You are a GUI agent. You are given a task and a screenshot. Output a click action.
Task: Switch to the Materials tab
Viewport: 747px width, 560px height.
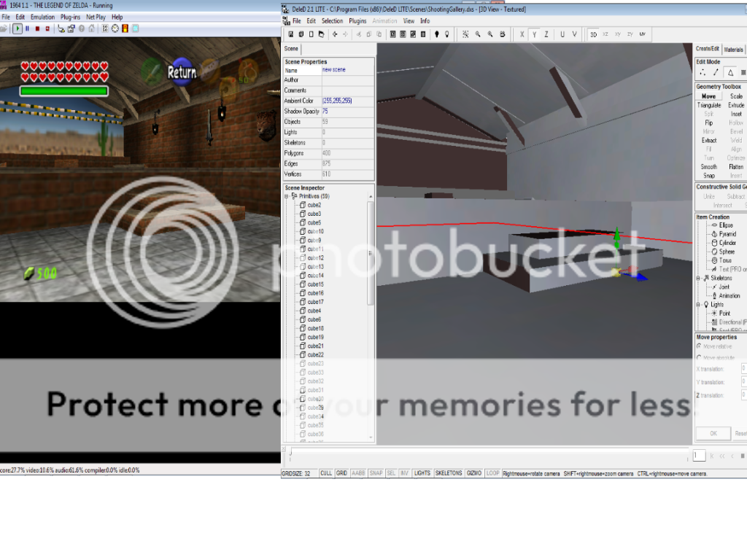(x=733, y=50)
